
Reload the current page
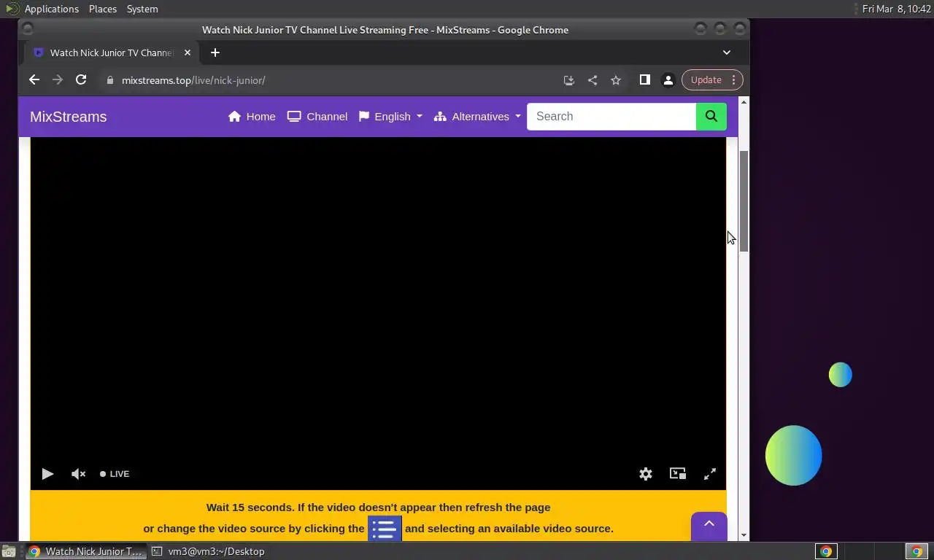click(x=81, y=80)
